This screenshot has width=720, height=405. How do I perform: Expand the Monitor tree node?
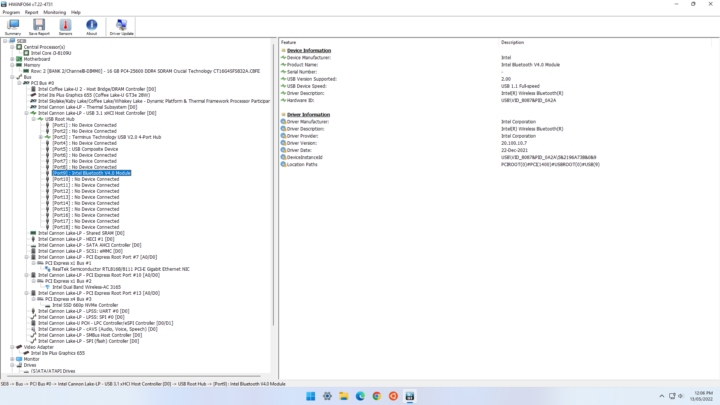(12, 359)
